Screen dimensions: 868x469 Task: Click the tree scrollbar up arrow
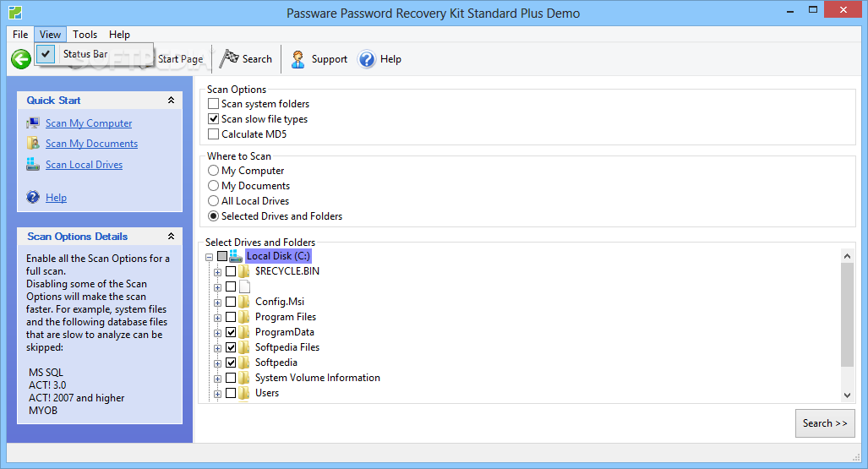[x=847, y=256]
